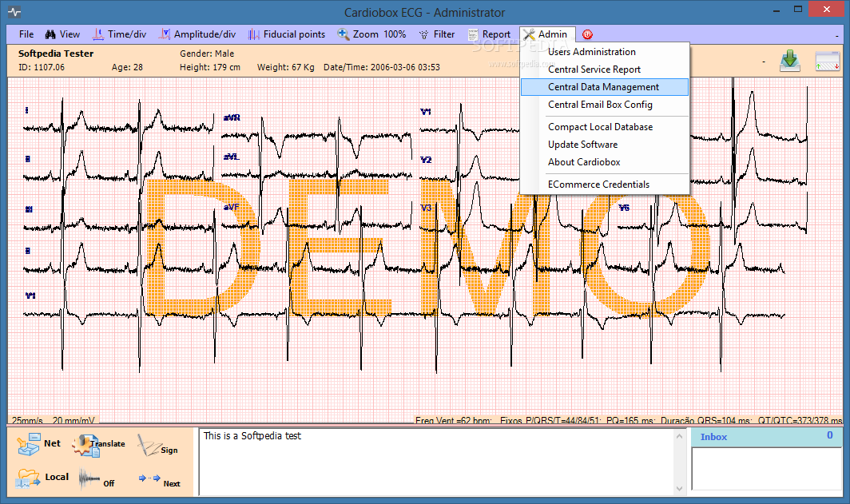
Task: Open ECommerce Credentials
Action: 605,185
